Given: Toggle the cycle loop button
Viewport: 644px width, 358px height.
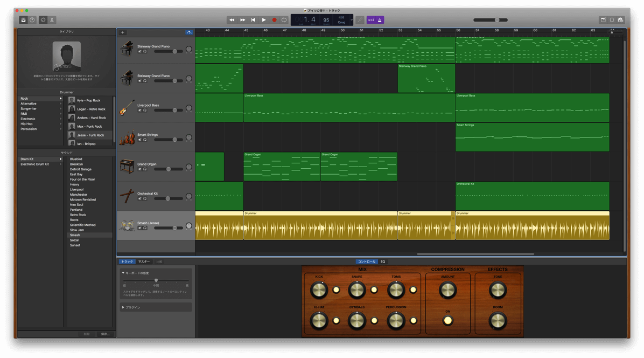Looking at the screenshot, I should click(284, 20).
